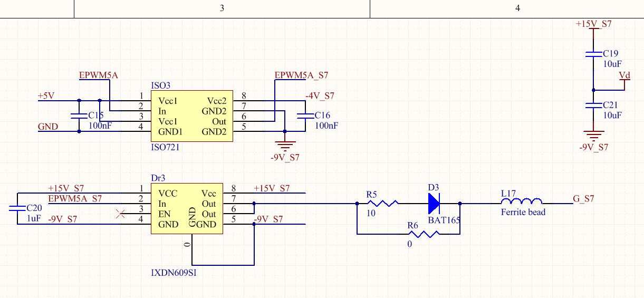Click the D3 BAT165 diode symbol
Viewport: 644px width, 298px height.
pyautogui.click(x=434, y=203)
